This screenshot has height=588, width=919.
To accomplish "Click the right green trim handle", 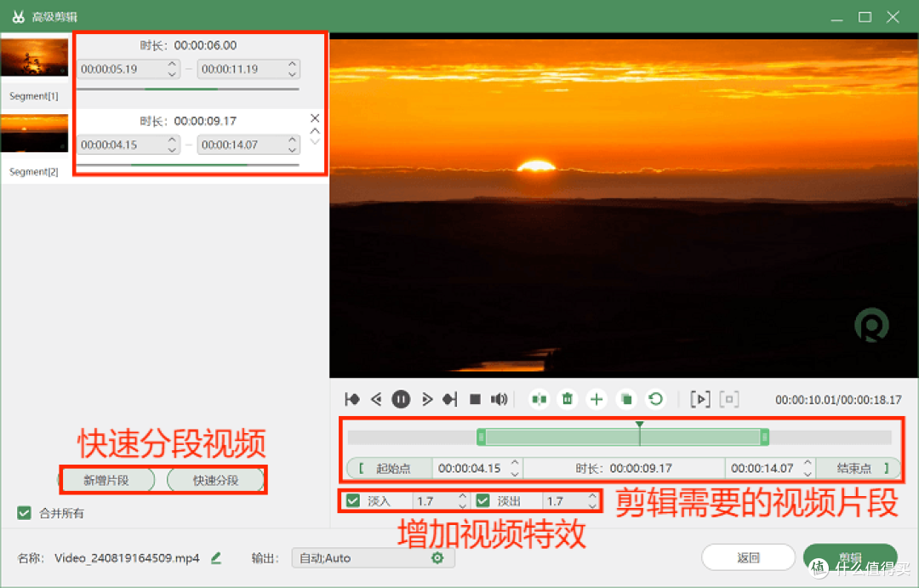I will (x=764, y=437).
